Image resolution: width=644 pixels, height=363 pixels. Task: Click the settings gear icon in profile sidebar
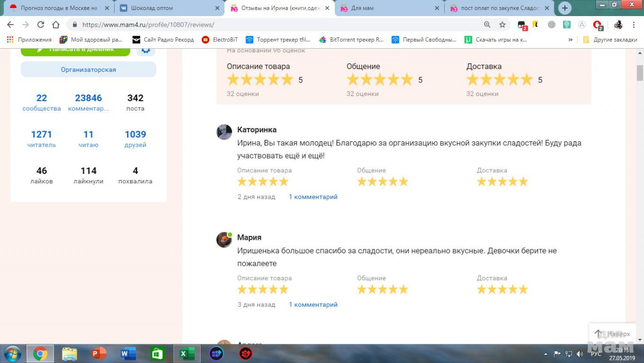click(x=146, y=49)
